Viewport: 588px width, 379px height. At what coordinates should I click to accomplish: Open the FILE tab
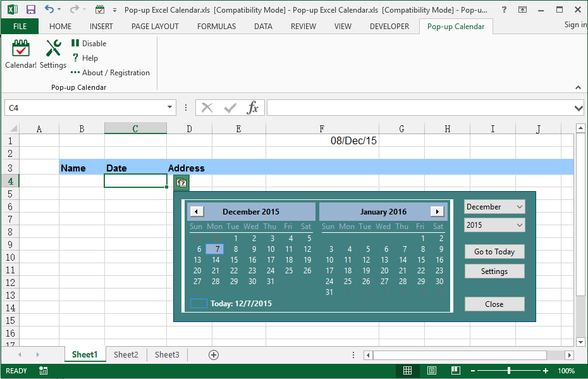pyautogui.click(x=20, y=27)
